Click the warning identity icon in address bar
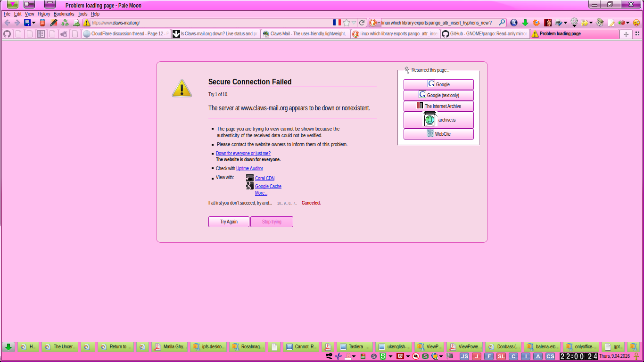This screenshot has width=644, height=362. pos(87,23)
